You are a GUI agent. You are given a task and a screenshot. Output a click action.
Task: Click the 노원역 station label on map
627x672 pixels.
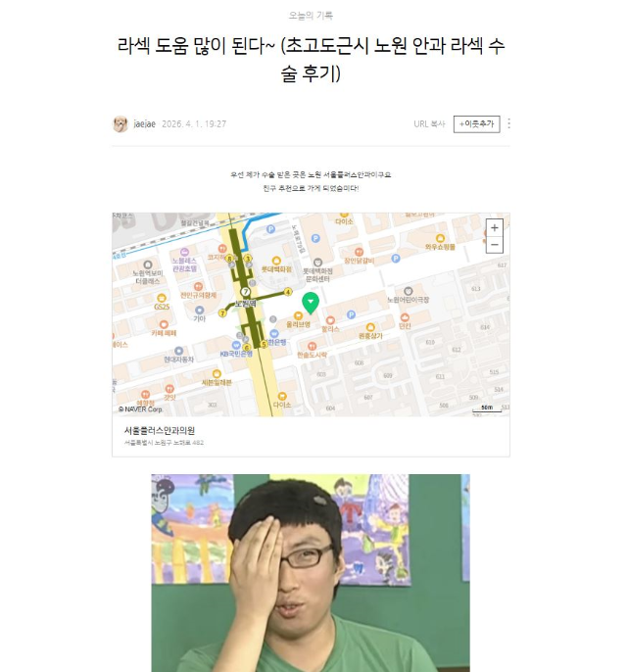pyautogui.click(x=245, y=304)
